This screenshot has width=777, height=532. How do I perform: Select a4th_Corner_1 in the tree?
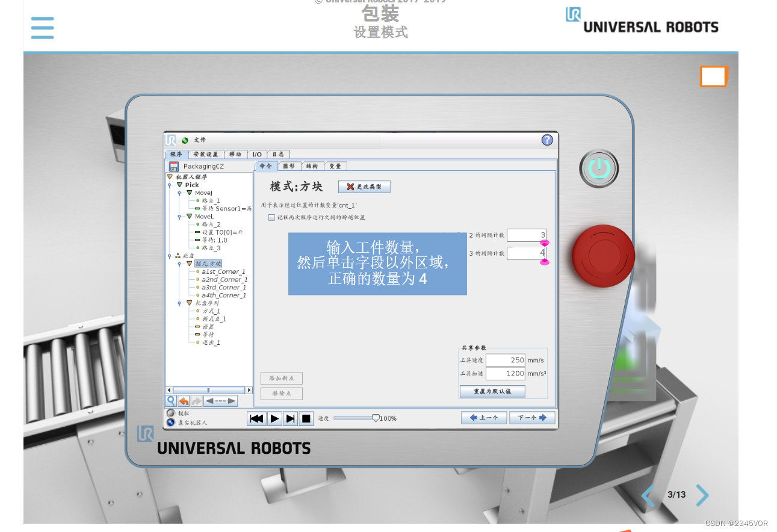(224, 295)
